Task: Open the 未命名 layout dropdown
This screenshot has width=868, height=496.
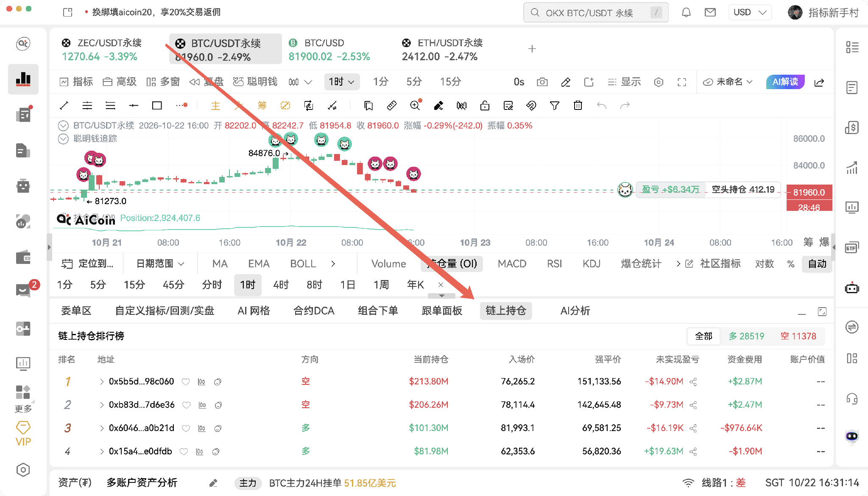Action: pyautogui.click(x=728, y=82)
